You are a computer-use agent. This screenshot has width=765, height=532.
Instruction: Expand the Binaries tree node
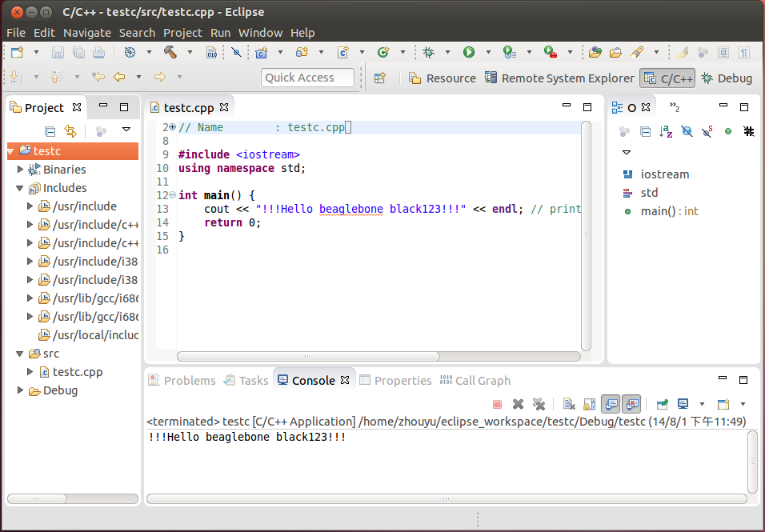click(x=21, y=170)
